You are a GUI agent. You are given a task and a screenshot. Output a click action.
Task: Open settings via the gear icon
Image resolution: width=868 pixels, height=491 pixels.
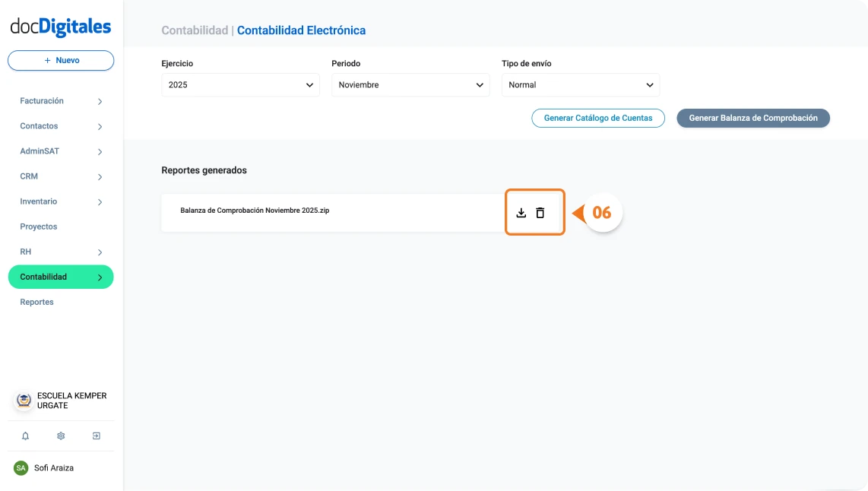pyautogui.click(x=61, y=436)
